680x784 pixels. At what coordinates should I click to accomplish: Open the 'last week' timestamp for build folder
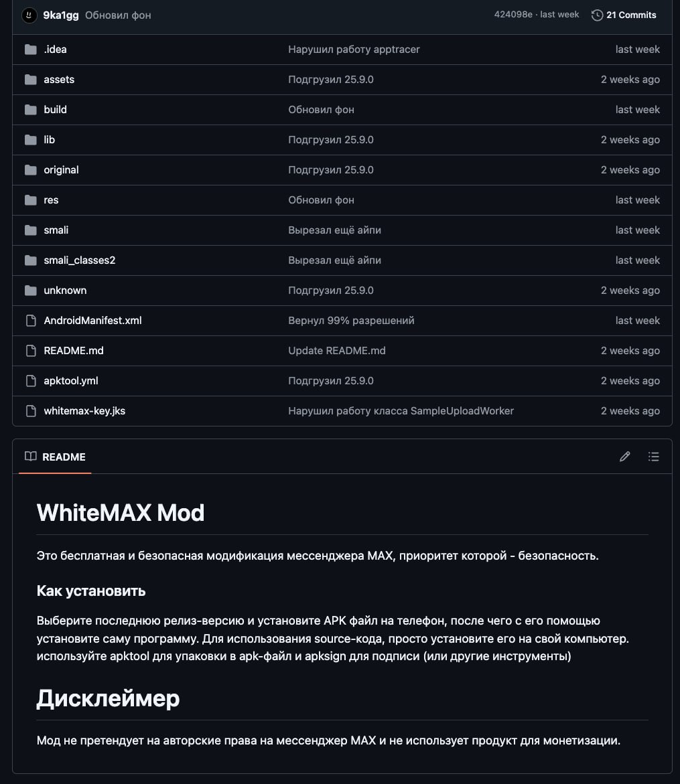coord(638,109)
